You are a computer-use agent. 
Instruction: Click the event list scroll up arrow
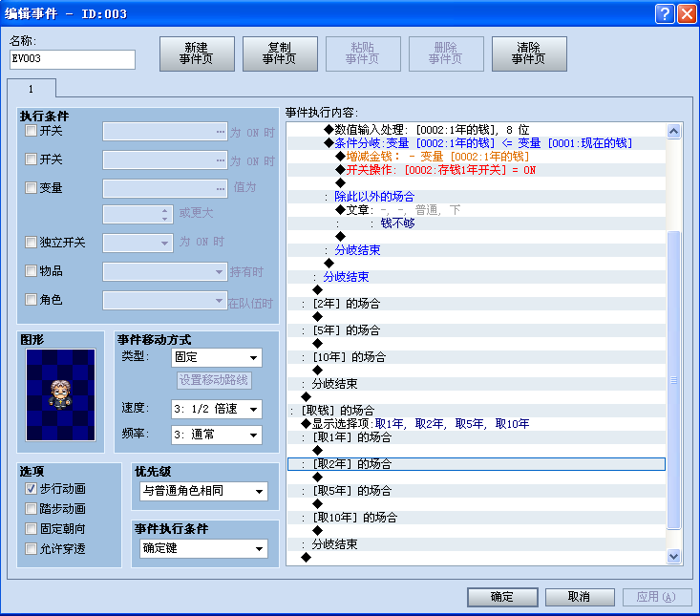click(673, 131)
